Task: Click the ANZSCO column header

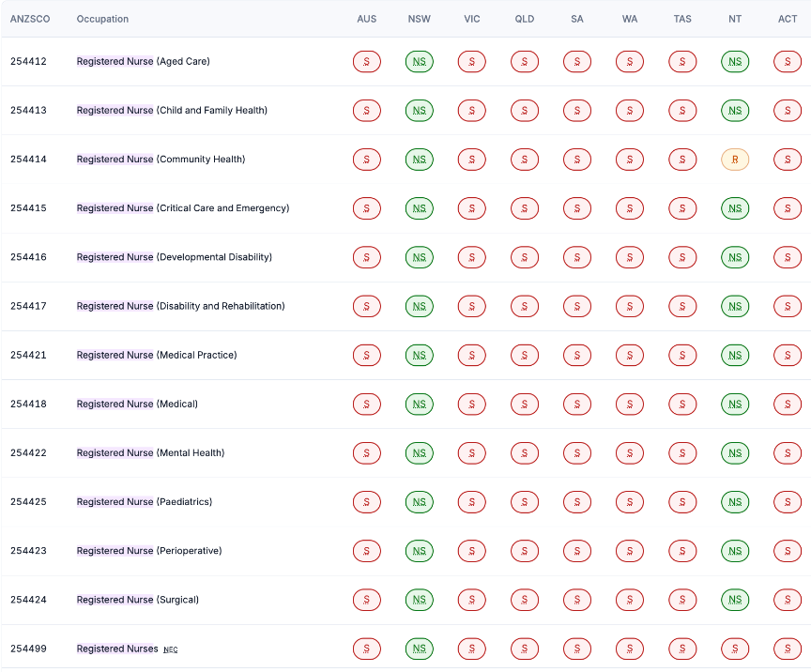Action: coord(29,19)
